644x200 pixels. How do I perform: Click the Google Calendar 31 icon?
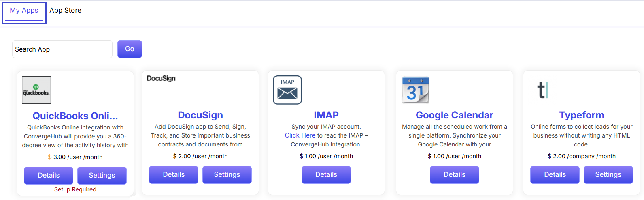415,90
